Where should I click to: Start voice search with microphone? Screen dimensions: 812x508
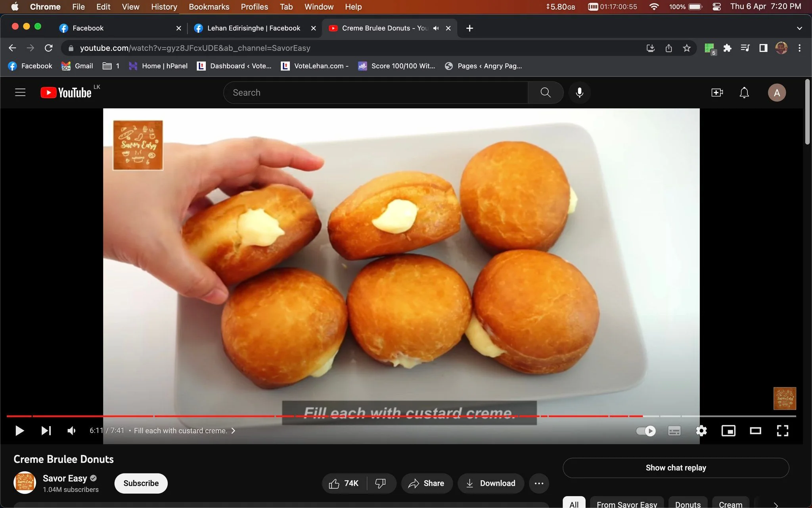coord(579,92)
